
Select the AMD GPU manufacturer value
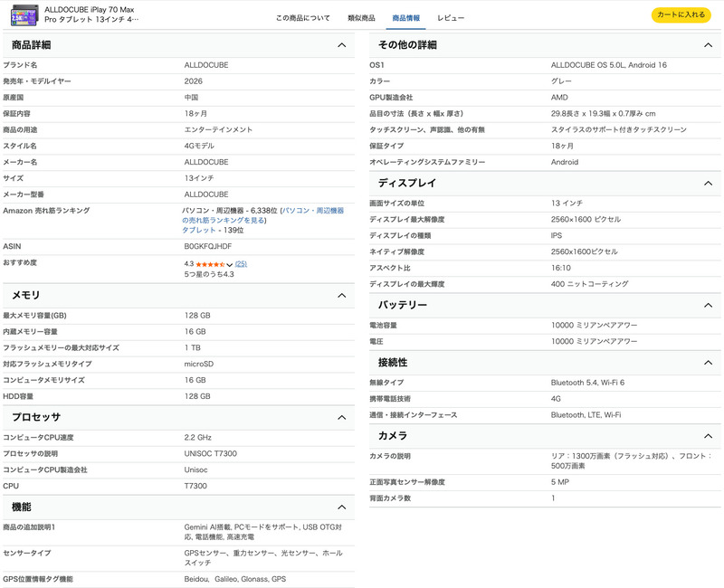pos(559,98)
